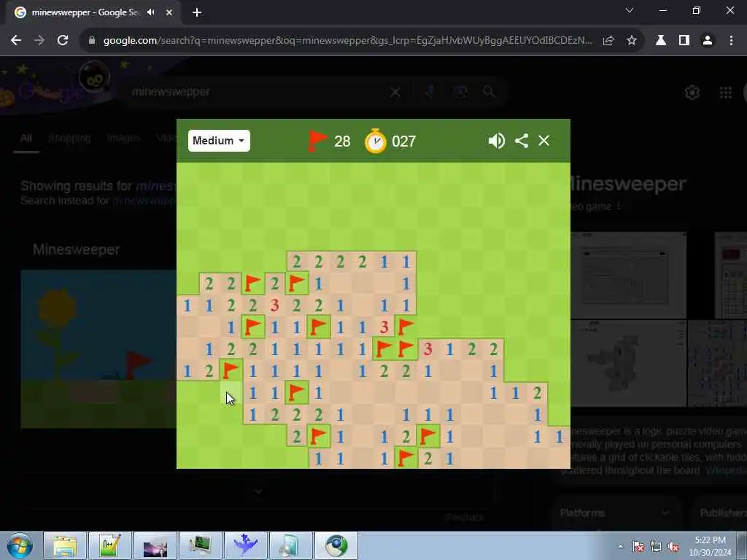Image resolution: width=747 pixels, height=560 pixels.
Task: Open the gray map-shaped image thumbnail
Action: pyautogui.click(x=628, y=363)
